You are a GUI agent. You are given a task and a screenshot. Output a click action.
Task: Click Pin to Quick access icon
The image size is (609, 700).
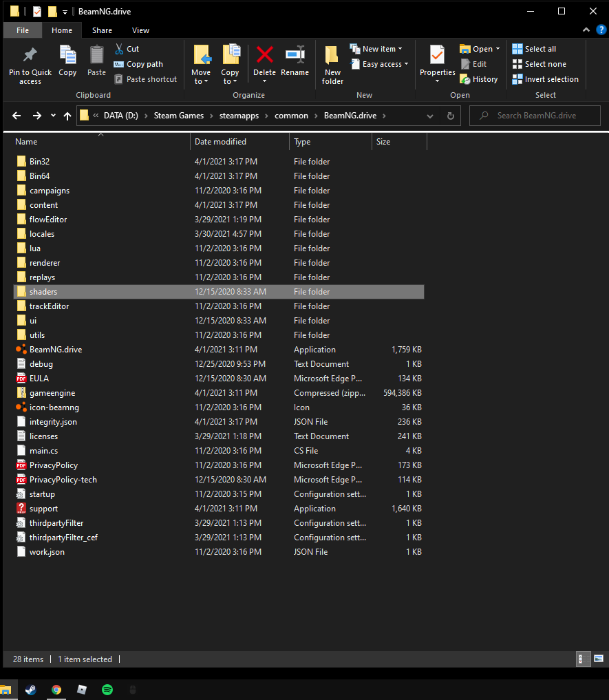tap(30, 55)
